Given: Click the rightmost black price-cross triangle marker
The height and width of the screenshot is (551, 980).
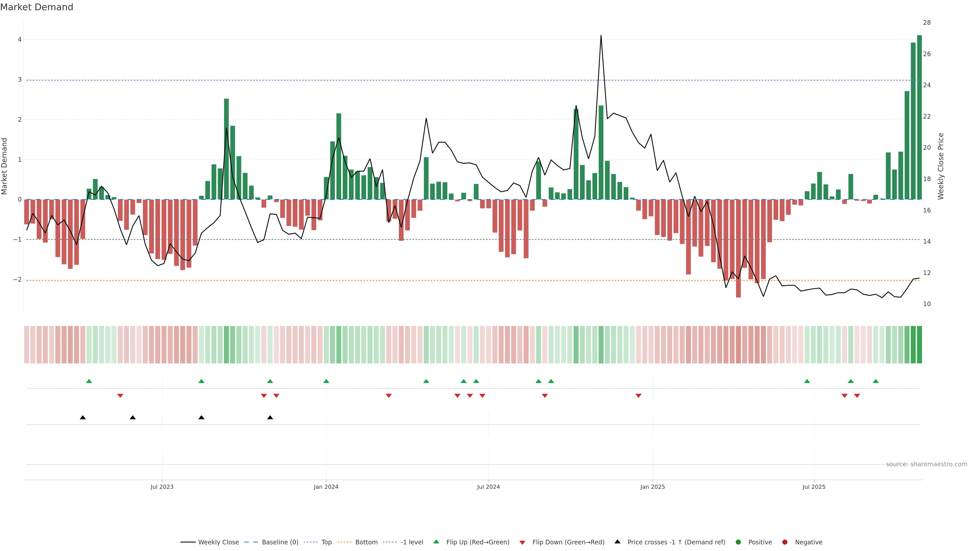Looking at the screenshot, I should pos(270,418).
